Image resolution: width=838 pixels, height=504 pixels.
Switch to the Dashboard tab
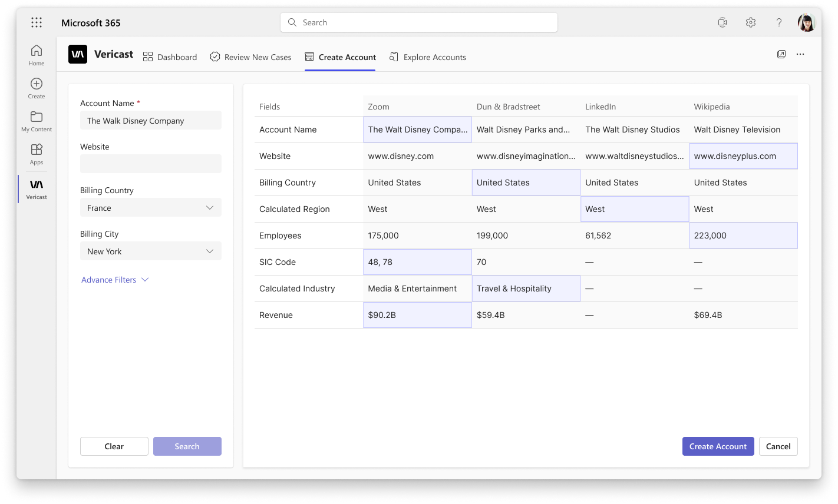[x=170, y=57]
